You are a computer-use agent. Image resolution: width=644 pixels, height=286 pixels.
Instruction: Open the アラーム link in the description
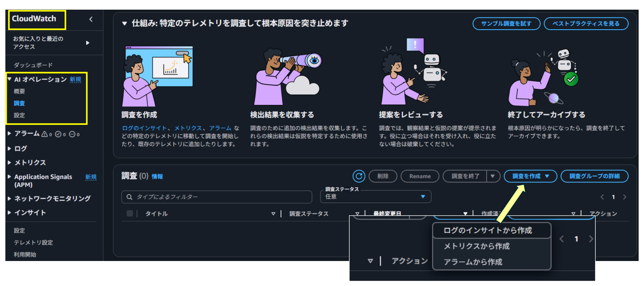point(220,128)
